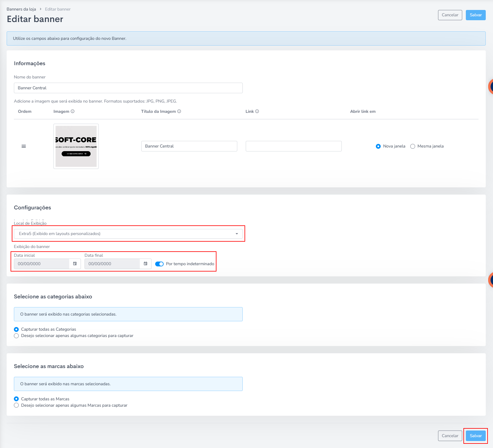Screen dimensions: 493x448
Task: Click the top Salvar button
Action: pyautogui.click(x=475, y=15)
